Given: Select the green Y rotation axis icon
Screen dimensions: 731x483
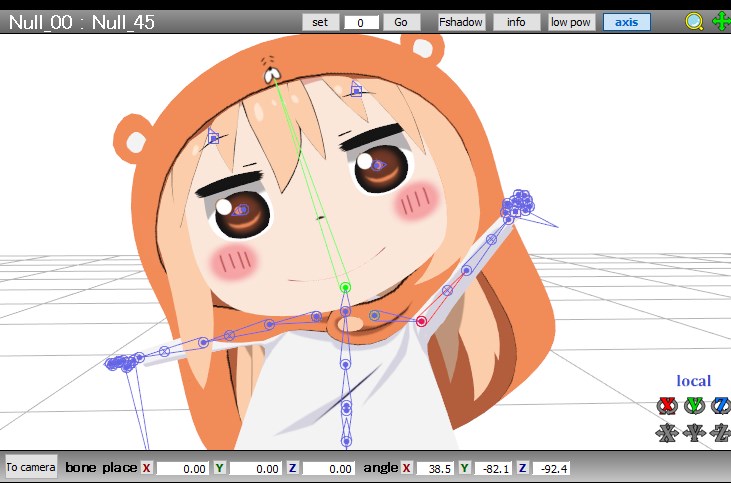Looking at the screenshot, I should [695, 406].
